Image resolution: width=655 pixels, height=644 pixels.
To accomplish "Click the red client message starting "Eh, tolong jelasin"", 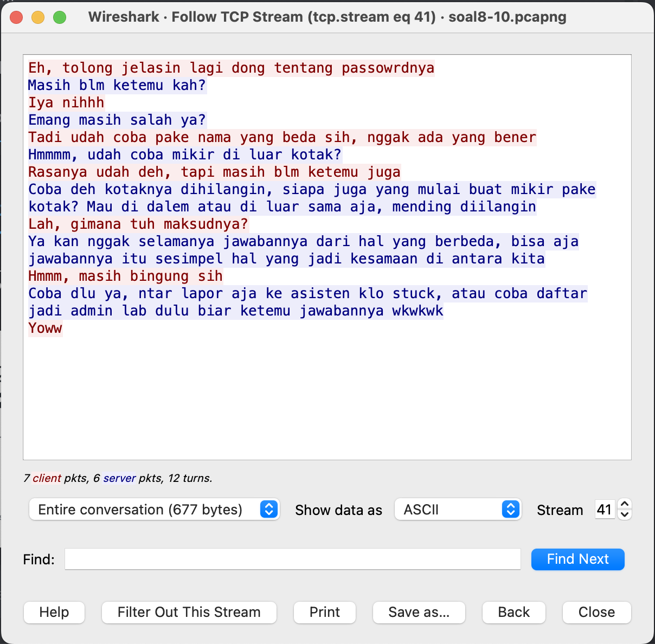I will (x=230, y=68).
